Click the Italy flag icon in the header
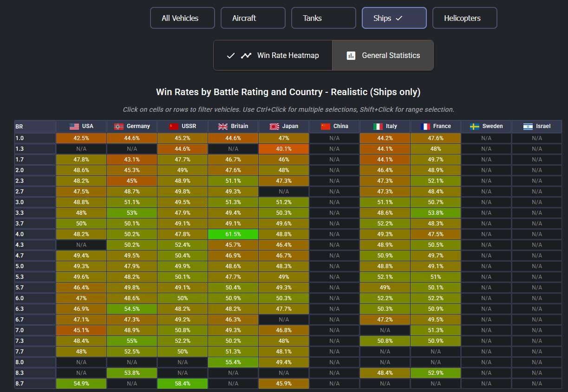The height and width of the screenshot is (392, 568). click(378, 126)
